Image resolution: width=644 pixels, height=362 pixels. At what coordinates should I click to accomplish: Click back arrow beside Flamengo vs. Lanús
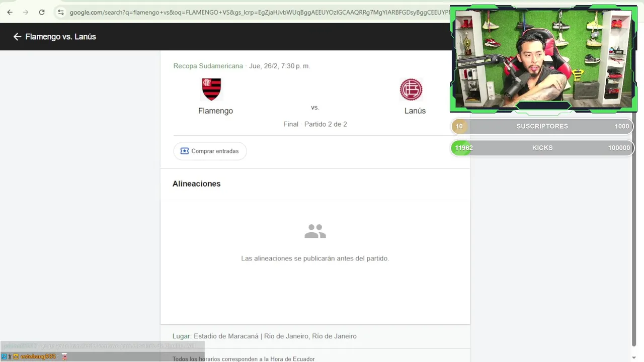pos(17,37)
